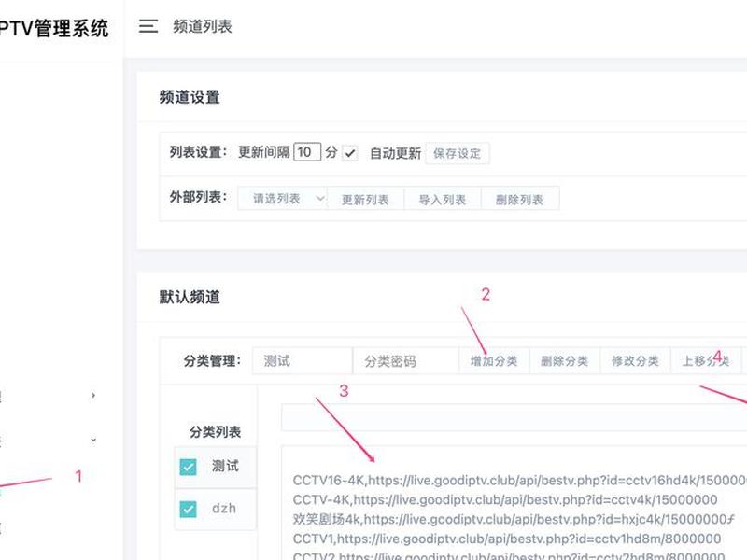The height and width of the screenshot is (560, 747).
Task: Click the 导入列表 button
Action: pyautogui.click(x=443, y=199)
